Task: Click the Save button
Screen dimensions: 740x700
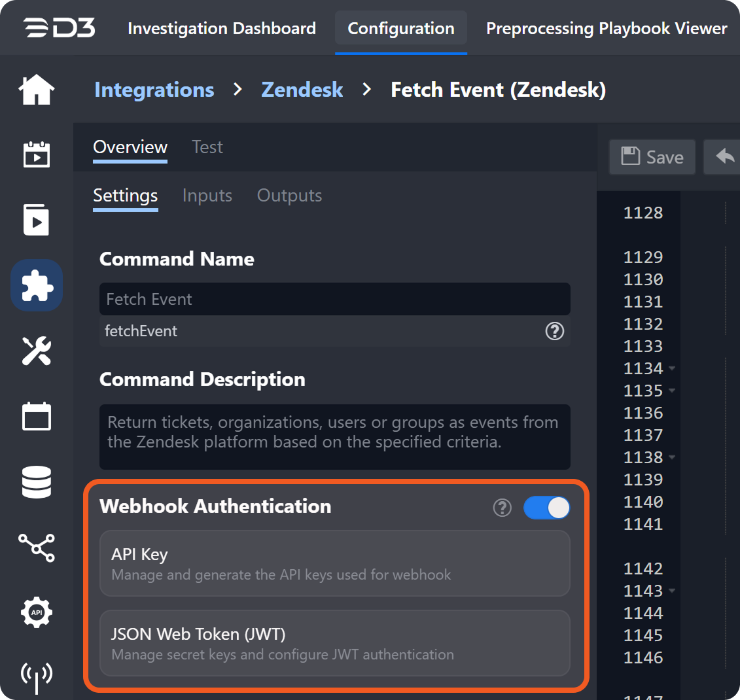Action: click(652, 157)
